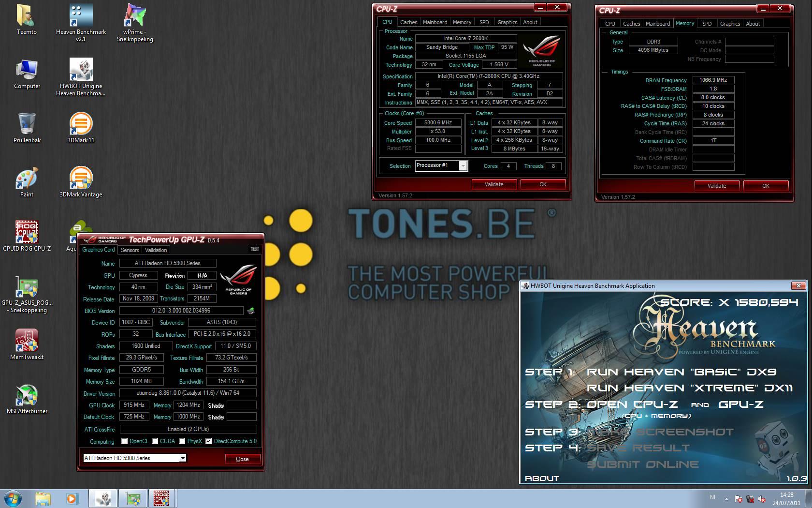The height and width of the screenshot is (508, 812).
Task: Click the Core Voltage 1.568 V value
Action: (x=499, y=64)
